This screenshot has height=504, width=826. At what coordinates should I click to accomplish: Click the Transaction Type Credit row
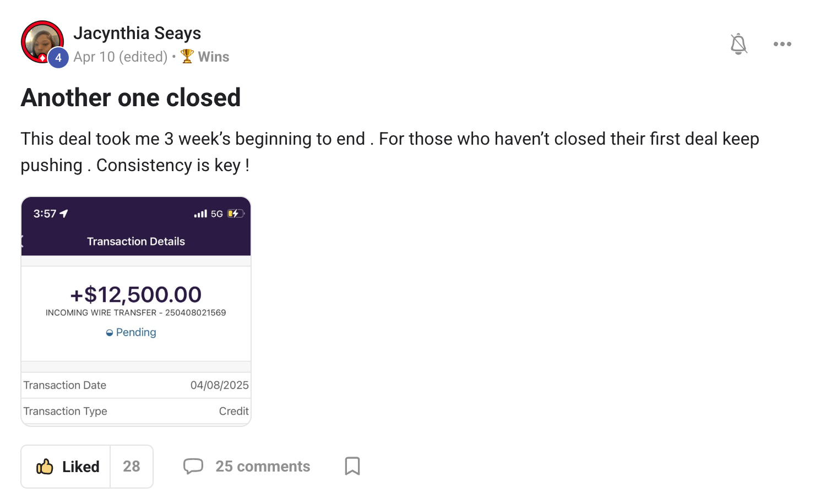coord(136,411)
